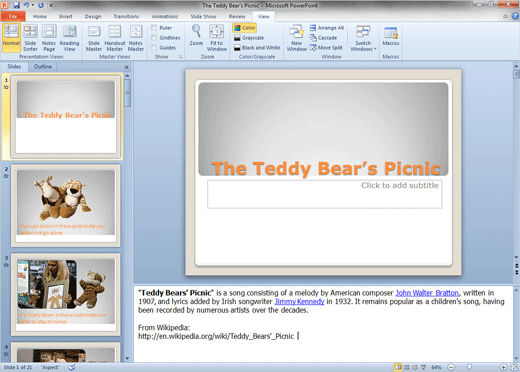Select the Slides pane tab
This screenshot has width=520, height=372.
tap(14, 67)
